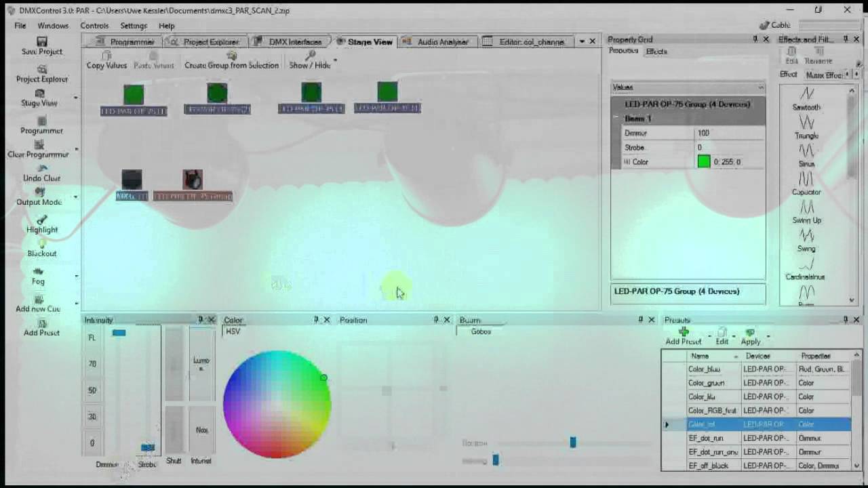Click the Save Project icon
Image resolution: width=868 pixels, height=488 pixels.
42,41
